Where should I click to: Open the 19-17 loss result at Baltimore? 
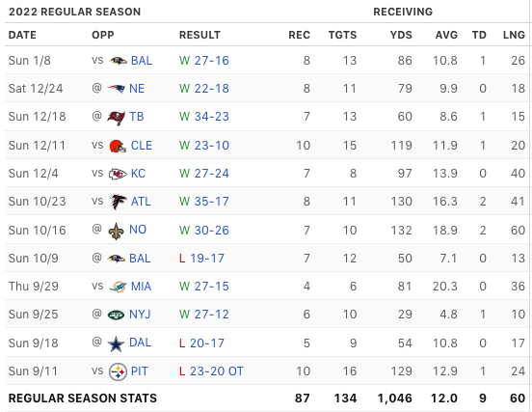coord(207,259)
